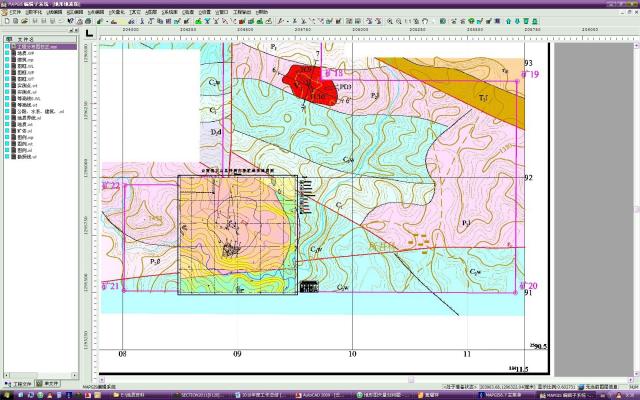640x400 pixels.
Task: Switch to the 工程文件 tab
Action: pyautogui.click(x=20, y=383)
